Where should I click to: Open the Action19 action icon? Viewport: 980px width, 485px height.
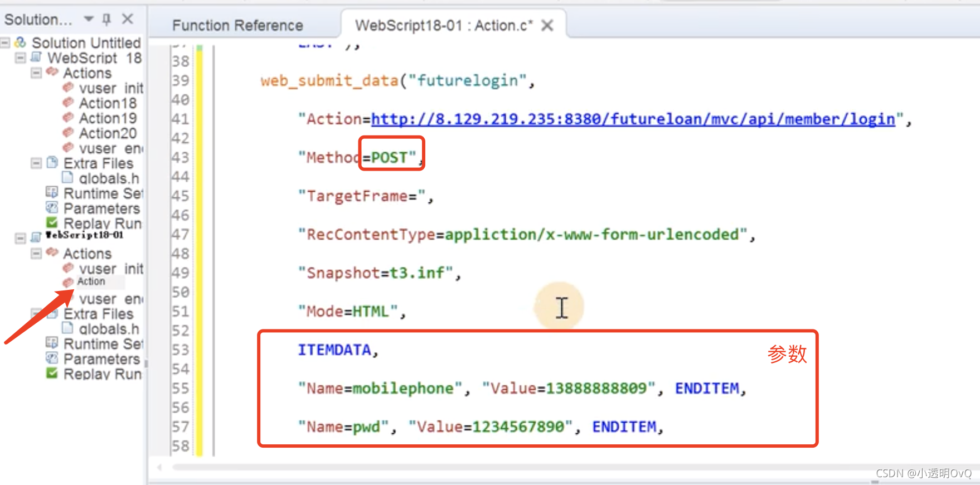point(68,117)
